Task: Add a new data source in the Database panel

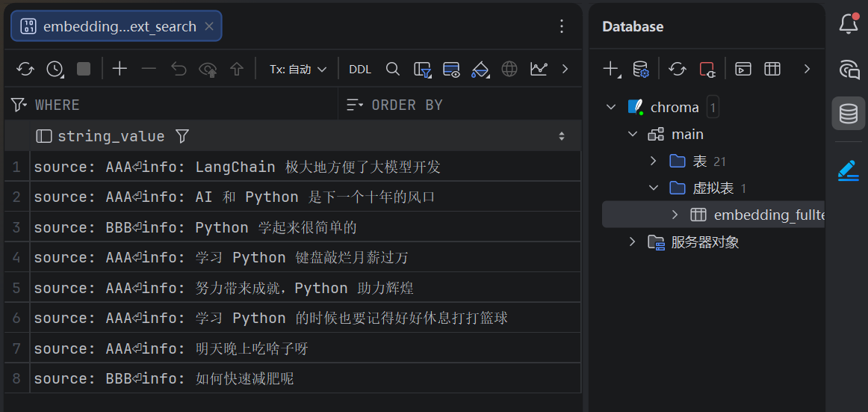Action: click(610, 70)
